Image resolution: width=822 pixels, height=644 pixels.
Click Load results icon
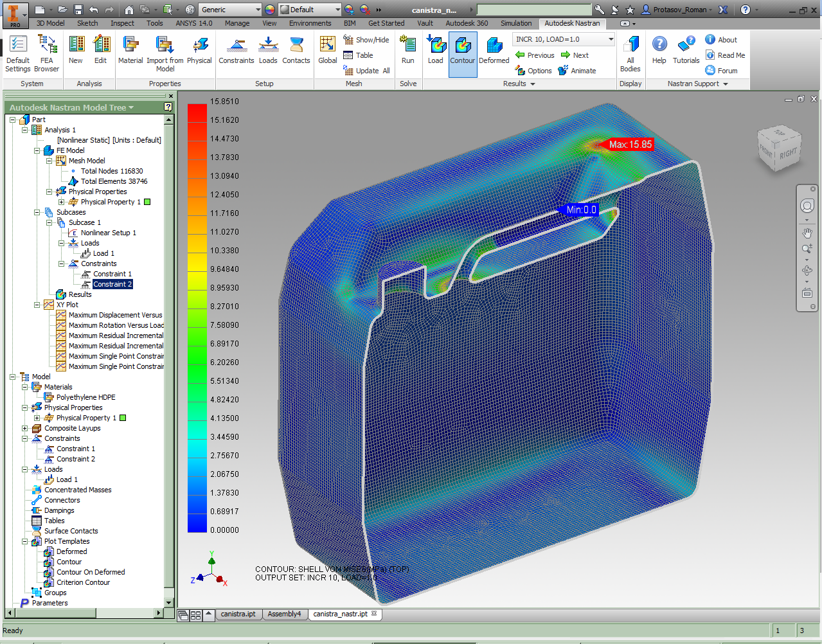pyautogui.click(x=436, y=50)
